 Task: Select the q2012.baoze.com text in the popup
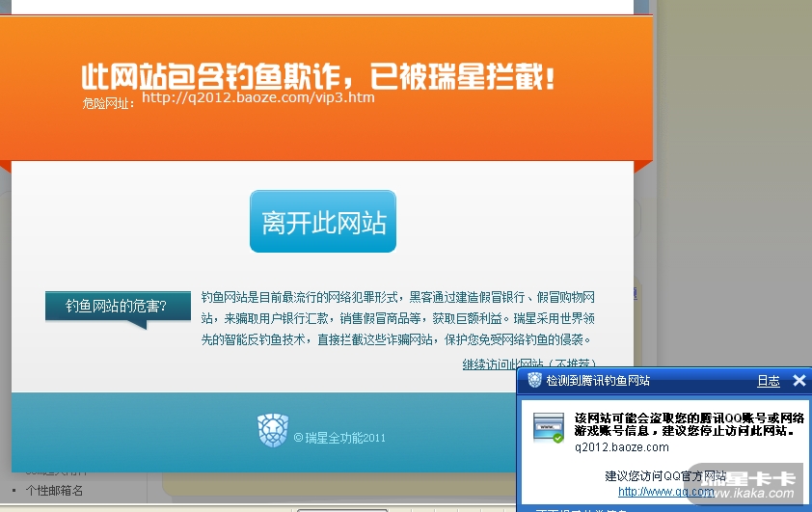coord(621,447)
